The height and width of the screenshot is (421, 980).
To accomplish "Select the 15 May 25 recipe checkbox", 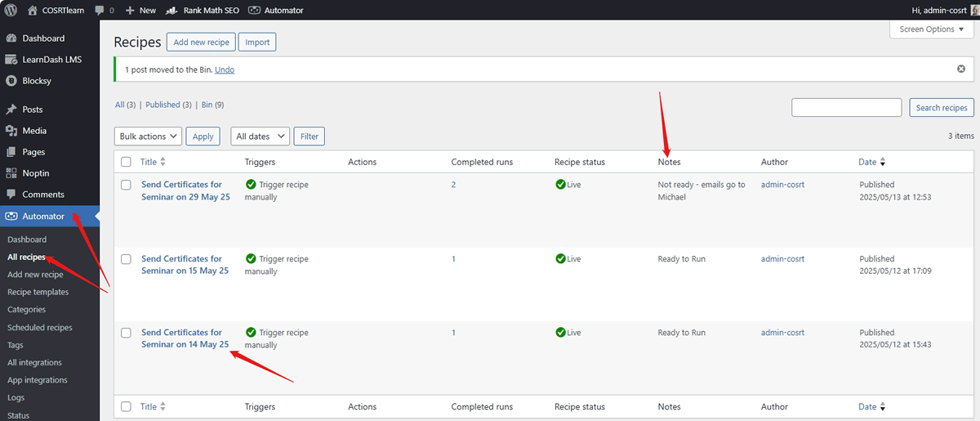I will coord(126,259).
